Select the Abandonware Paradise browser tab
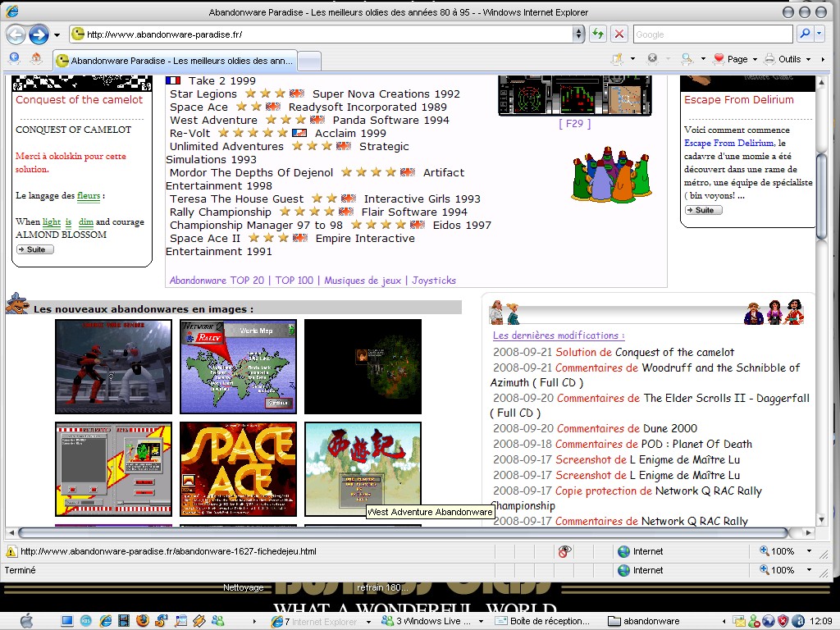Image resolution: width=840 pixels, height=630 pixels. point(174,61)
